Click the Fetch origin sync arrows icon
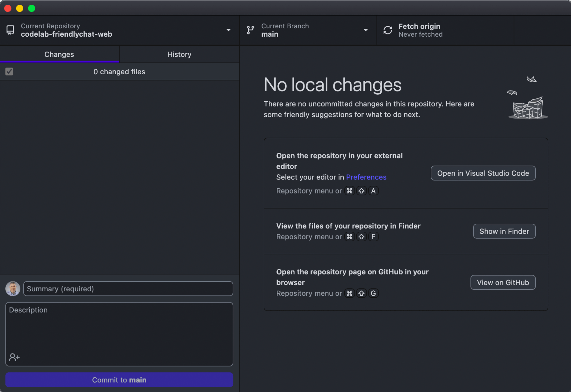Image resolution: width=571 pixels, height=392 pixels. 388,30
